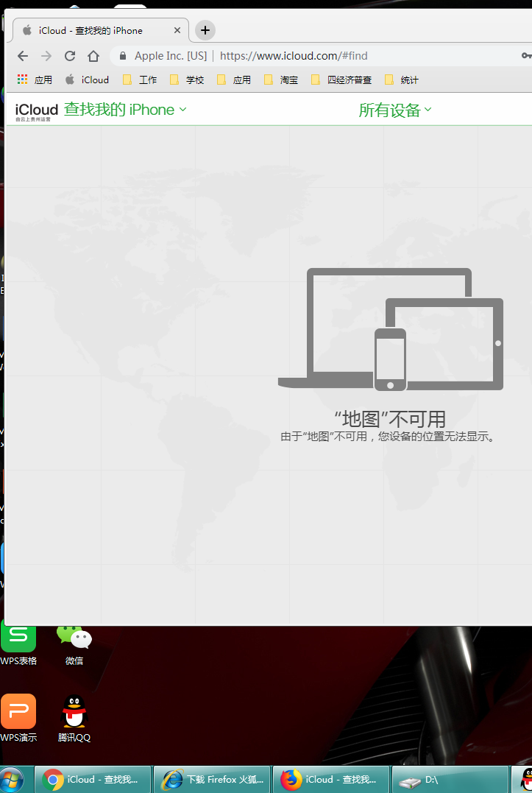532x793 pixels.
Task: Open the 淘宝 bookmark folder
Action: coord(281,80)
